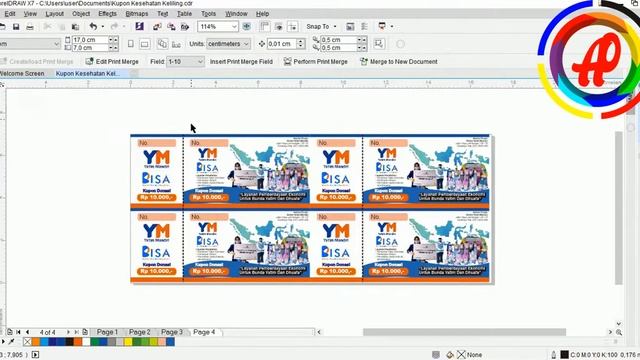
Task: Switch to the Welcome Screen tab
Action: [22, 73]
